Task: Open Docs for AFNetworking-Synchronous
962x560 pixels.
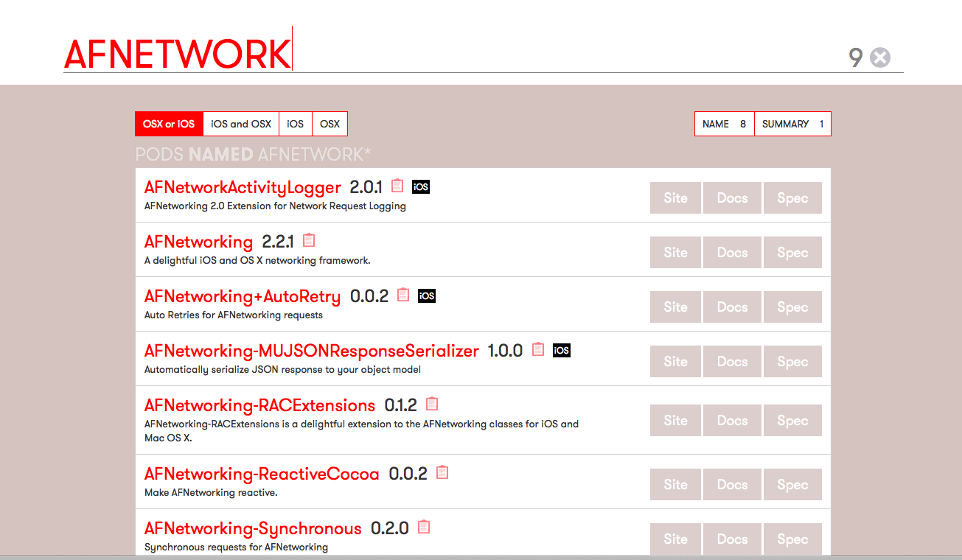Action: click(732, 539)
